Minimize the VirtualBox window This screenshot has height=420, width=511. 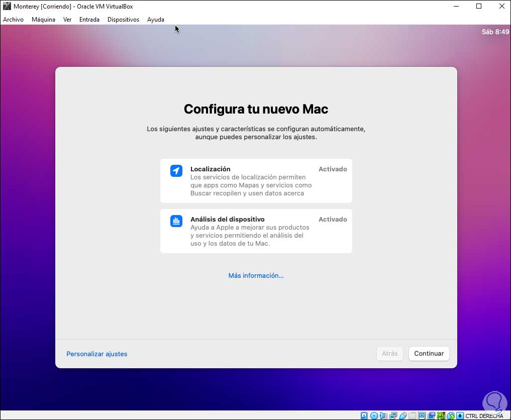[x=456, y=6]
